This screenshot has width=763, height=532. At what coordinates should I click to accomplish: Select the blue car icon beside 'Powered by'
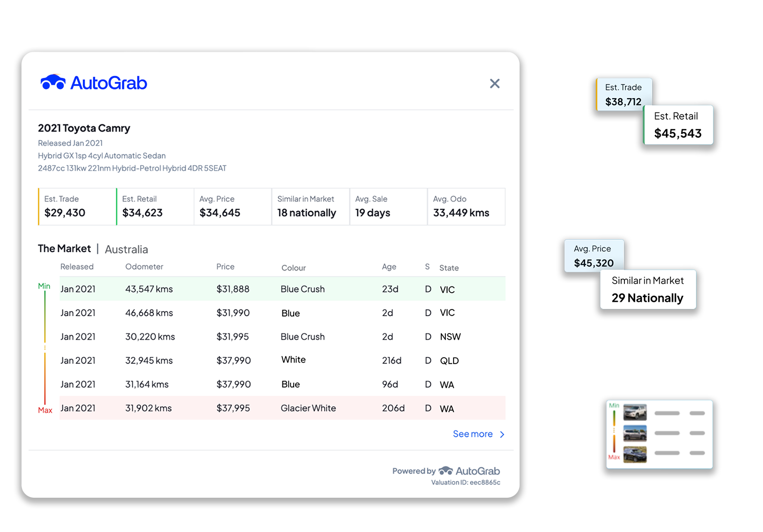pos(445,471)
